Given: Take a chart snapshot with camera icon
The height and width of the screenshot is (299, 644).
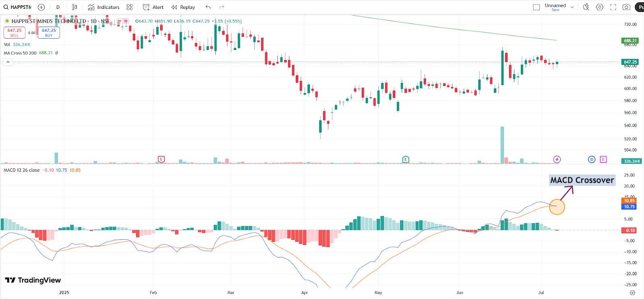Looking at the screenshot, I should coord(626,7).
